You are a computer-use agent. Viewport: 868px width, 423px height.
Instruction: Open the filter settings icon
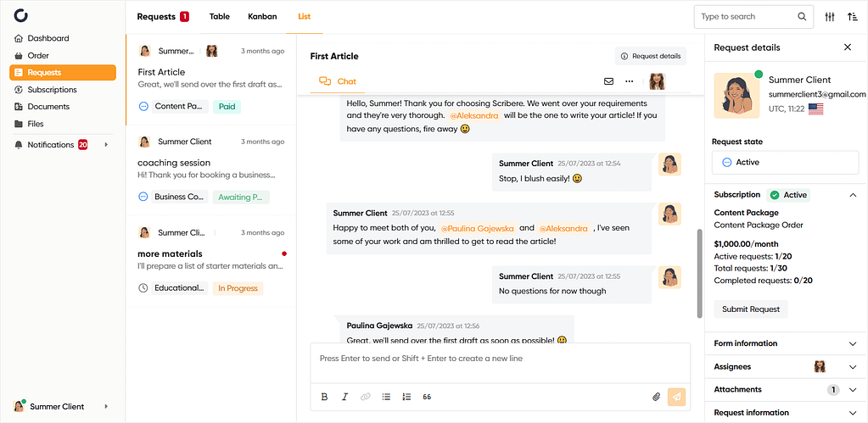pyautogui.click(x=829, y=17)
